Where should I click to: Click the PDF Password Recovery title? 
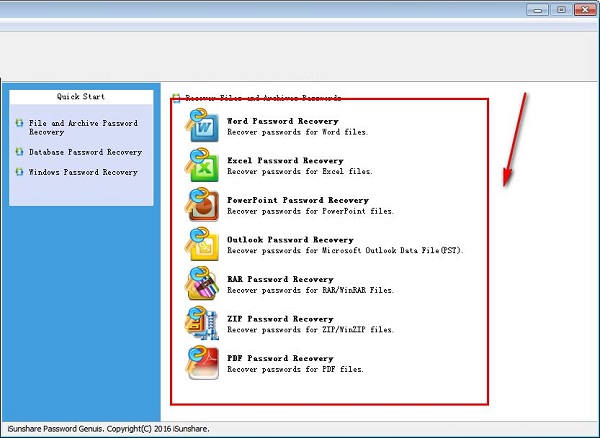pos(280,358)
